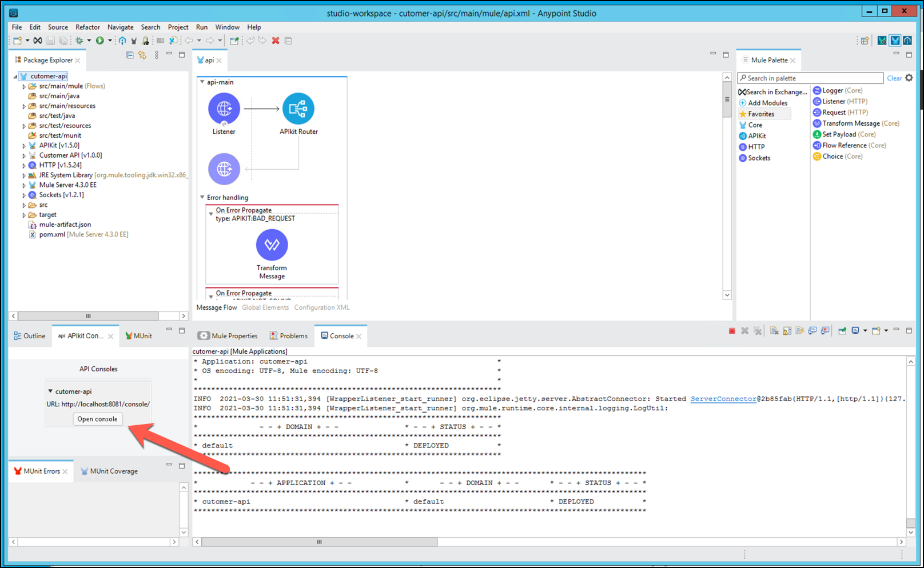Collapse the Error handling section
The image size is (924, 568).
(202, 197)
